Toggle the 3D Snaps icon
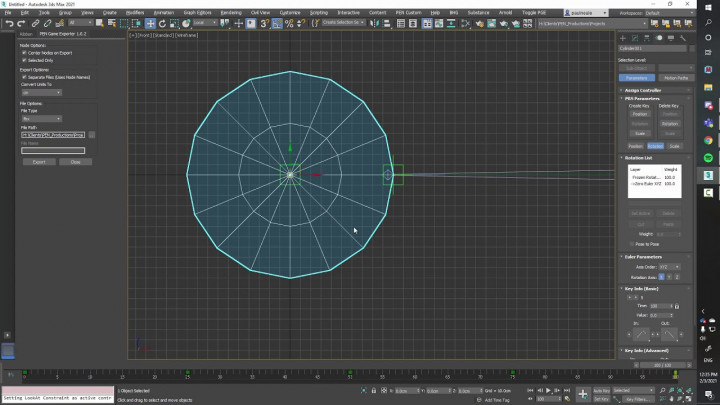720x405 pixels. 264,23
